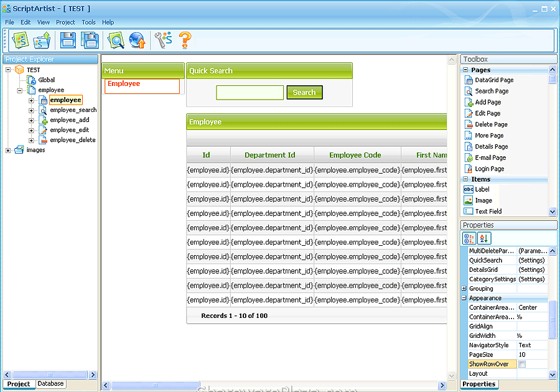Screen dimensions: 560x392
Task: Switch Properties to categorized view icon
Action: click(x=469, y=238)
